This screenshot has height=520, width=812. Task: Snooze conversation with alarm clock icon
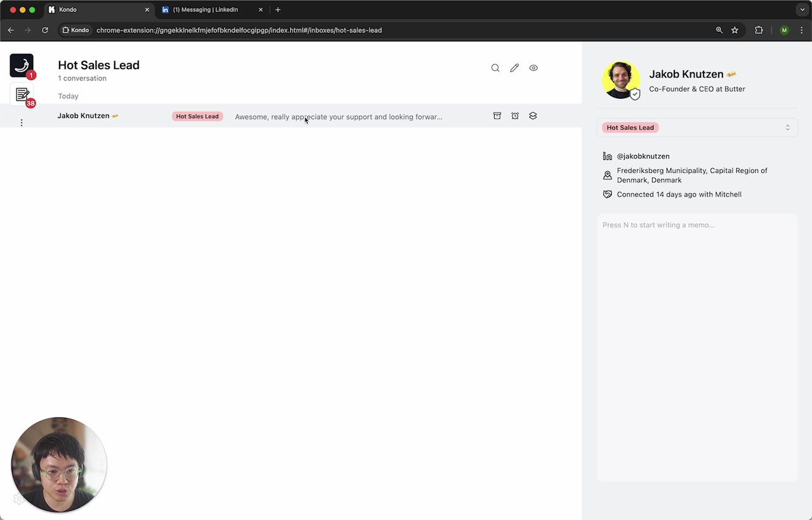[x=515, y=116]
